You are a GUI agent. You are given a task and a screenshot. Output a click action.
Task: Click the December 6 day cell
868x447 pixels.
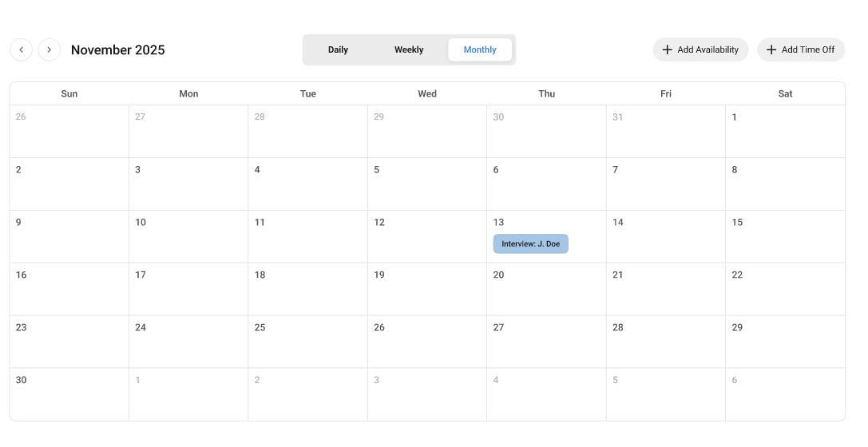[785, 395]
